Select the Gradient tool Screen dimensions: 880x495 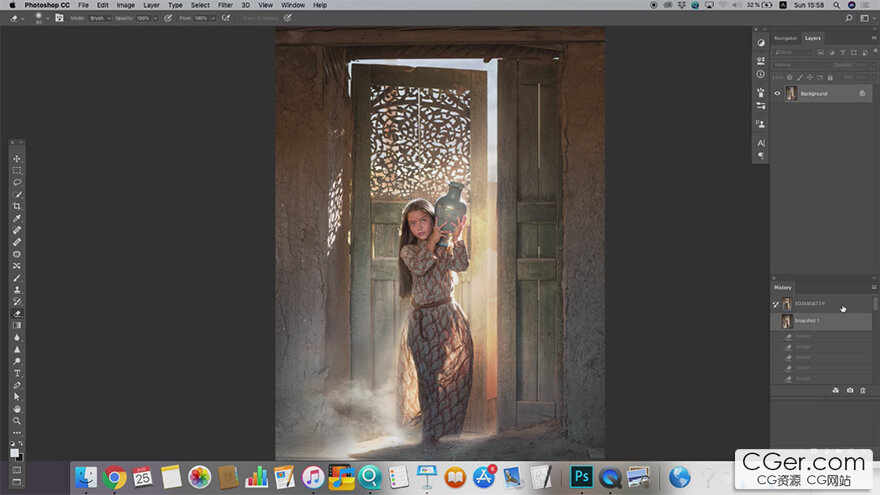(x=17, y=326)
